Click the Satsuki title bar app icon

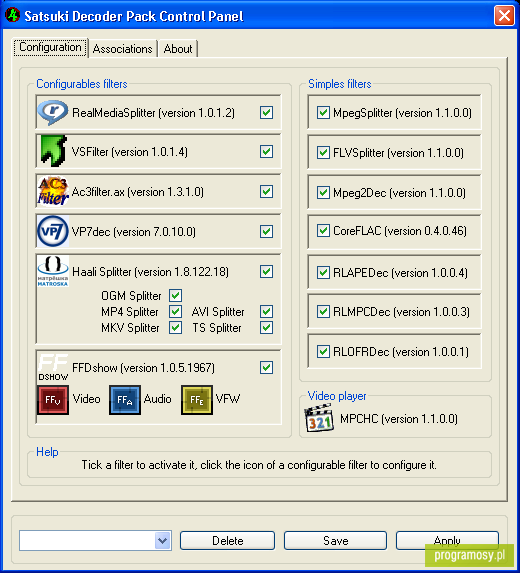[13, 15]
